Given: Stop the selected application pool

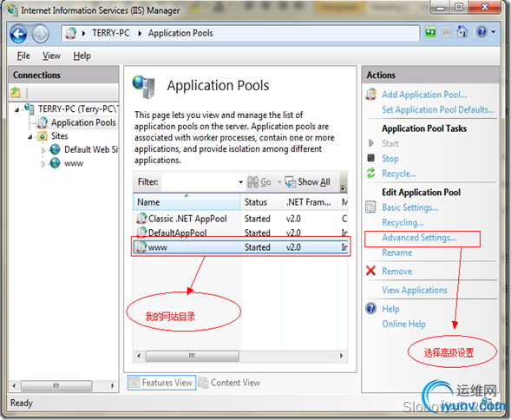Looking at the screenshot, I should tap(390, 159).
